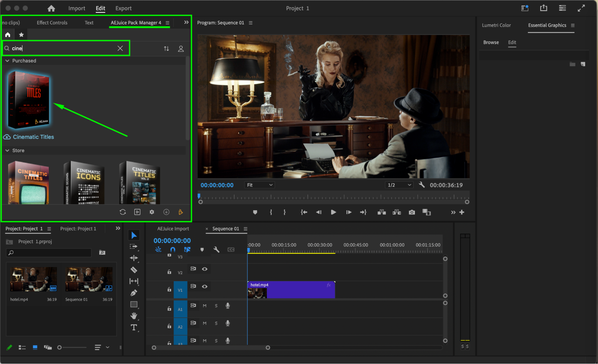598x364 pixels.
Task: Mute the A1 audio track
Action: [x=205, y=306]
